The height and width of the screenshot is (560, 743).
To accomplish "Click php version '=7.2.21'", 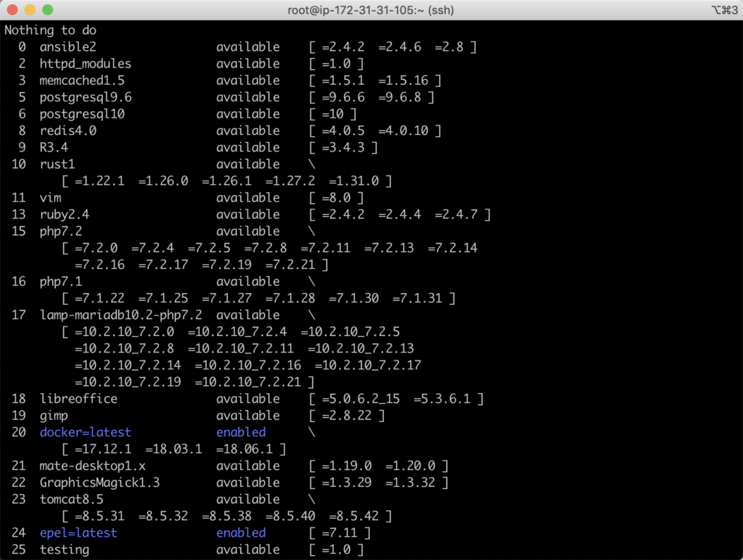I will coord(290,265).
